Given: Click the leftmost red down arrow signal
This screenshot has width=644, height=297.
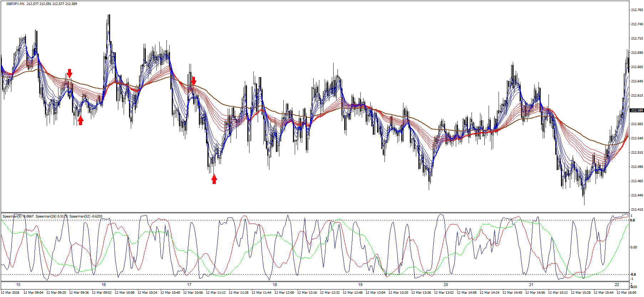Looking at the screenshot, I should (69, 73).
